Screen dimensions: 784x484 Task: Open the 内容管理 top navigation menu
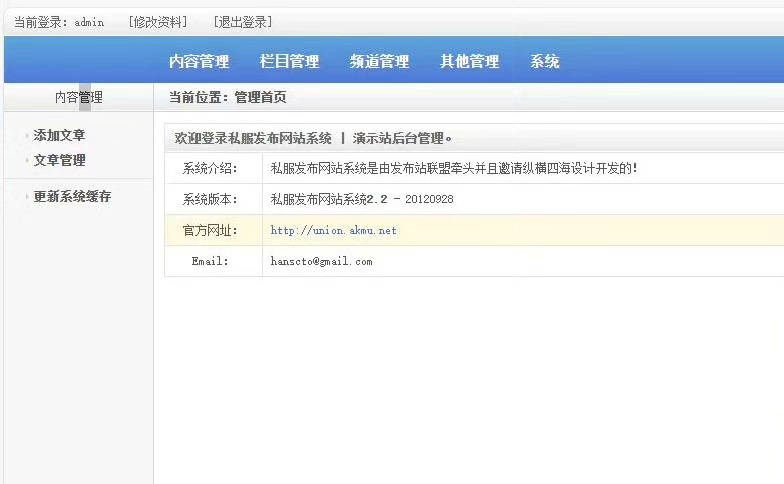199,62
